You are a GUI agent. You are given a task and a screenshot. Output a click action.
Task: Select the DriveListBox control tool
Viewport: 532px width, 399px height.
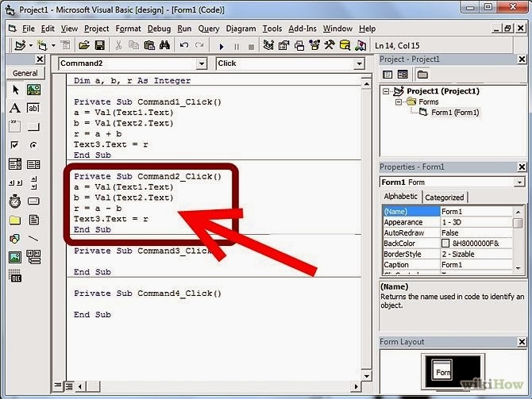pyautogui.click(x=33, y=201)
